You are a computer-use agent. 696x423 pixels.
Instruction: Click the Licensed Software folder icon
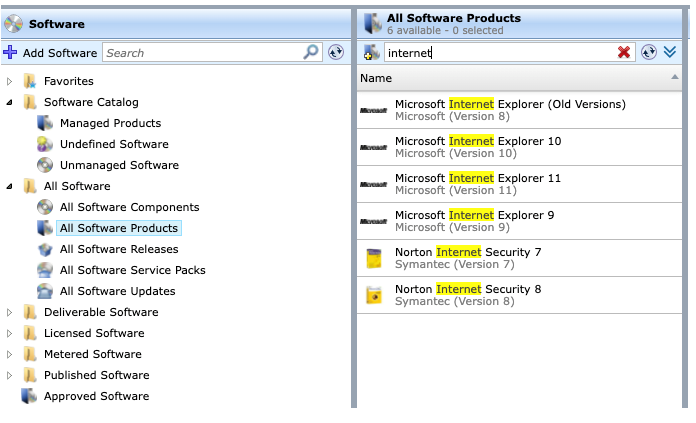(30, 333)
